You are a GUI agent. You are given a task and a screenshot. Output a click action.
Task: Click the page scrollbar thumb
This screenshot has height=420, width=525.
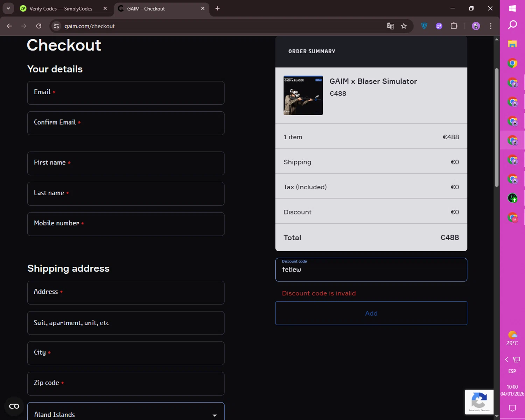tap(497, 128)
